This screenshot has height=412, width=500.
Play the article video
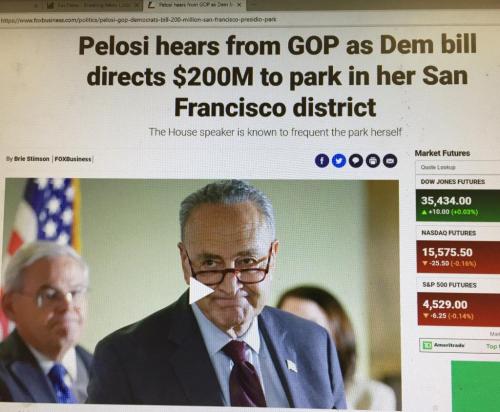[x=201, y=290]
